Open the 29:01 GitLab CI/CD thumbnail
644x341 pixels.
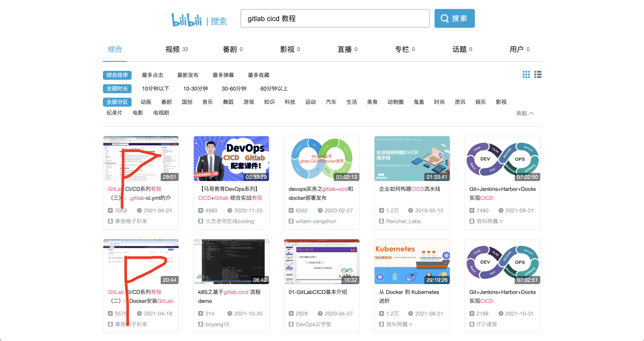141,158
